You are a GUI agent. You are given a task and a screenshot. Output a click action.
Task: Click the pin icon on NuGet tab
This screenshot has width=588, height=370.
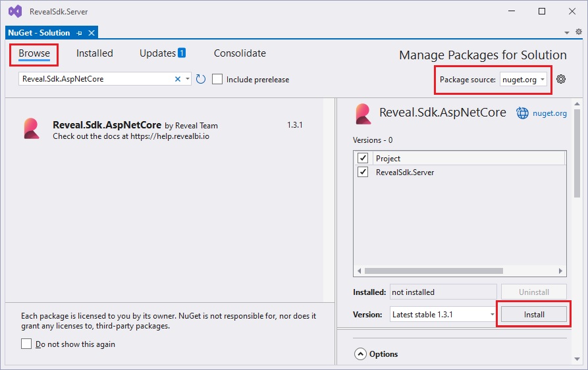click(80, 33)
